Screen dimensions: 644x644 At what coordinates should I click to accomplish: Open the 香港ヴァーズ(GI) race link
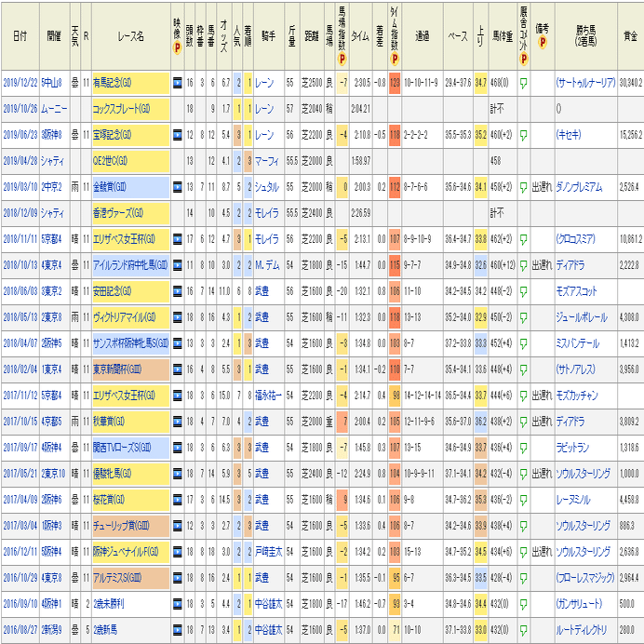pyautogui.click(x=118, y=213)
